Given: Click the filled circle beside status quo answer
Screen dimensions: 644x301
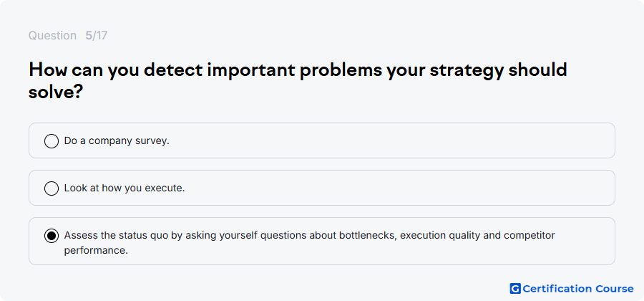Looking at the screenshot, I should pos(52,236).
